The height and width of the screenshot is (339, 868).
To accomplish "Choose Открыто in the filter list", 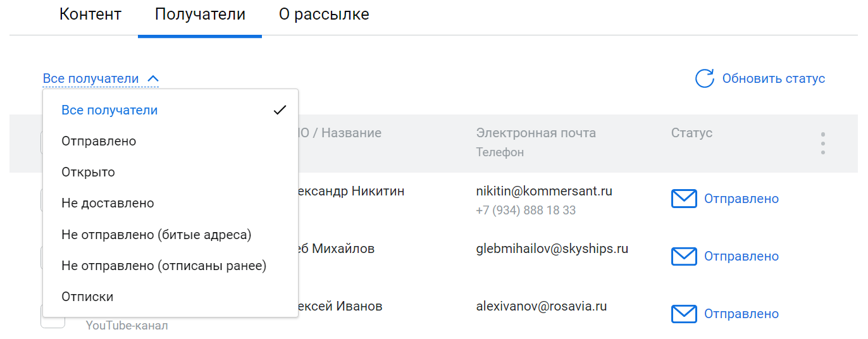I will click(x=88, y=172).
